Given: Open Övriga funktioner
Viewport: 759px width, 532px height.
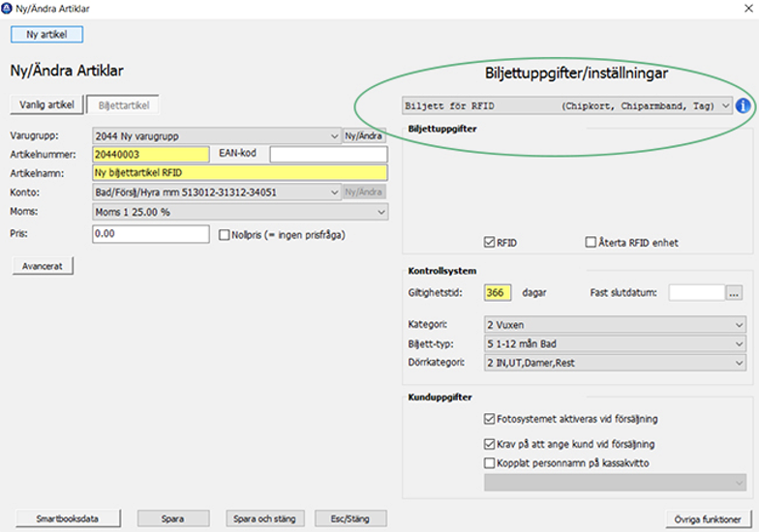Looking at the screenshot, I should pos(709,518).
